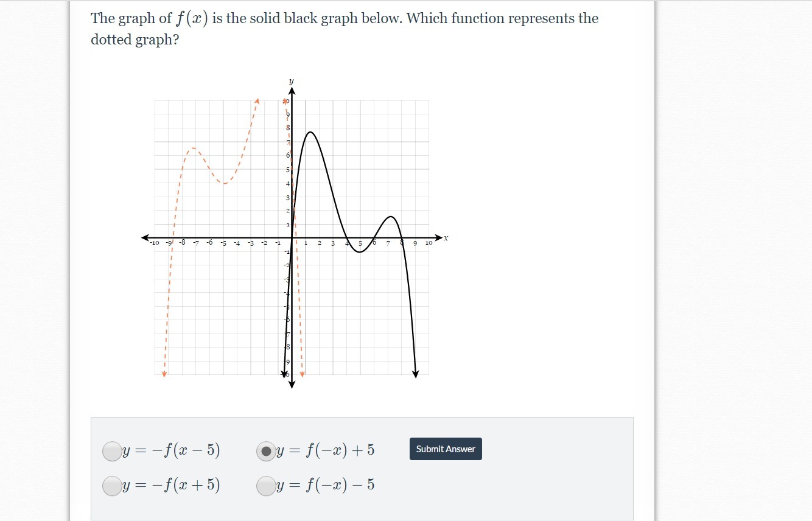Click the black arrowhead at bottom right of graph

416,374
